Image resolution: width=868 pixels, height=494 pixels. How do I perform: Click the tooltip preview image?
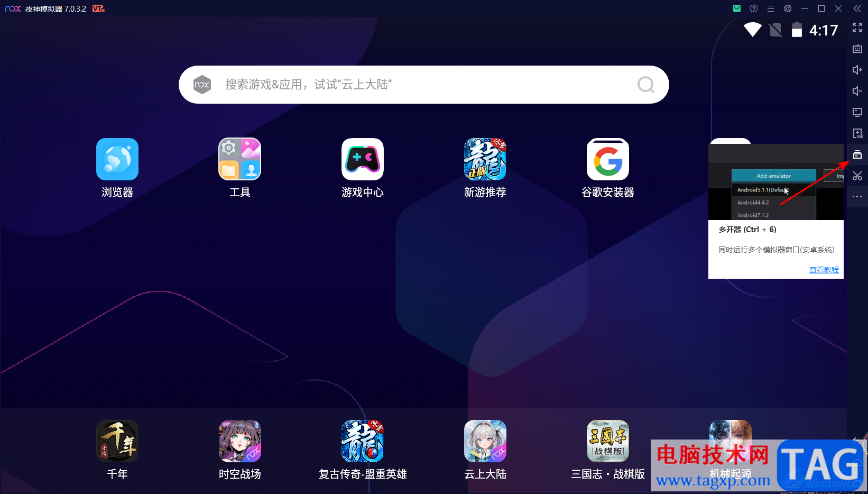click(776, 181)
